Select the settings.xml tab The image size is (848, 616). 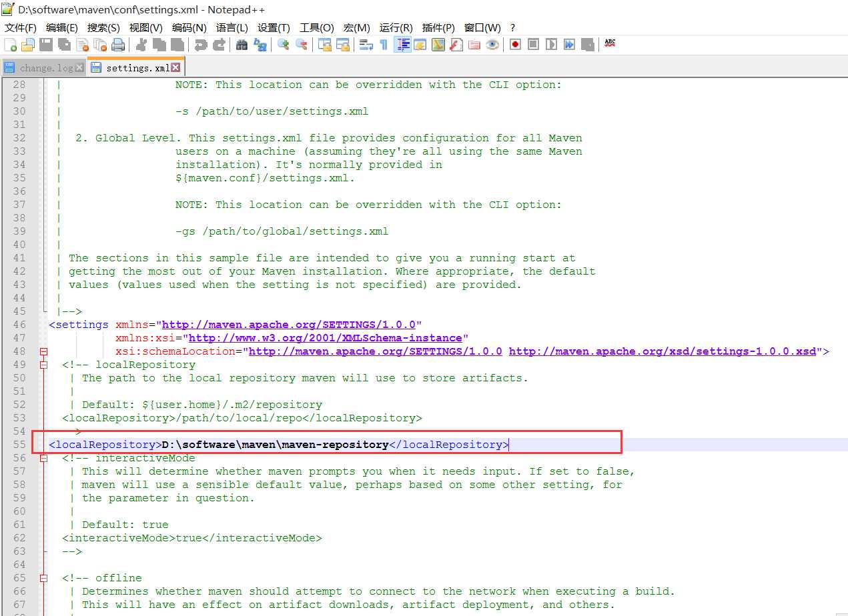click(x=135, y=67)
